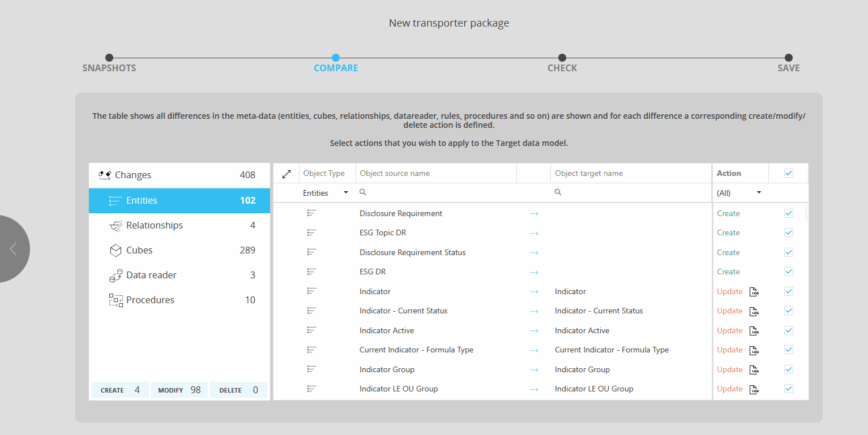
Task: Select target name 'Indicator - Current Status'
Action: pos(599,311)
